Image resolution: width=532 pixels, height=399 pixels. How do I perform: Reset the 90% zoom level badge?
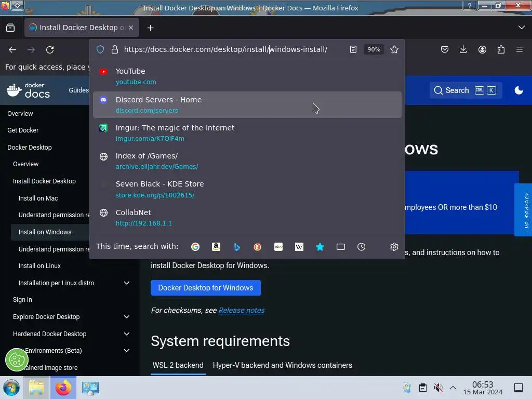[374, 49]
